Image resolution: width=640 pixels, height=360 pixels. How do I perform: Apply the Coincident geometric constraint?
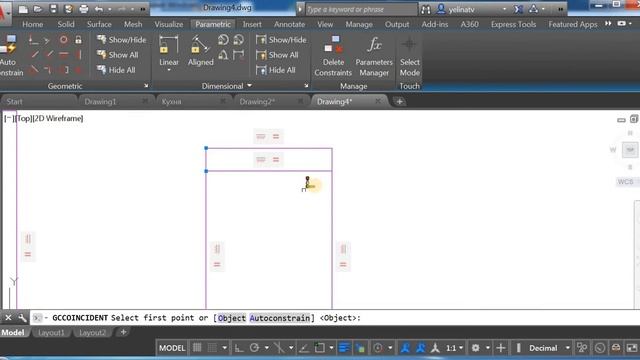pyautogui.click(x=33, y=40)
